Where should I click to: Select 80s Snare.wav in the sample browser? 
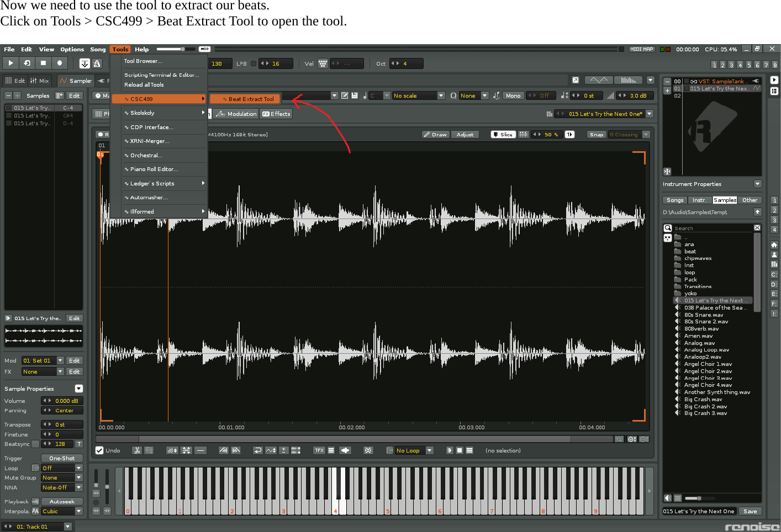coord(704,315)
